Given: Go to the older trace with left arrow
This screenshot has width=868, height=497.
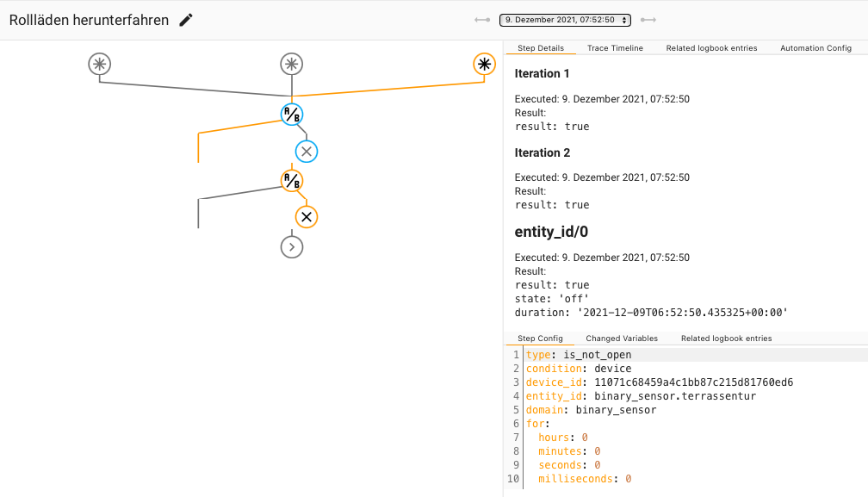Looking at the screenshot, I should 482,20.
